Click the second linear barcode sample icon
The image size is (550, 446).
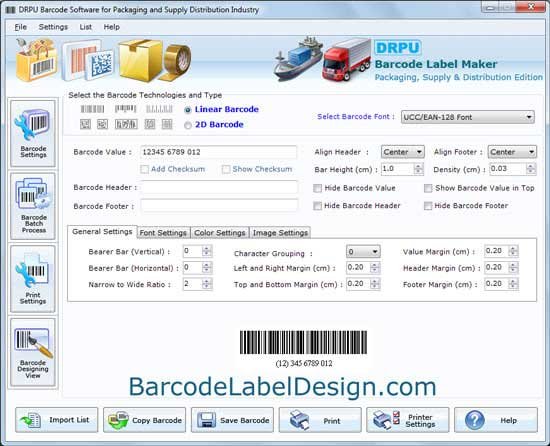(x=126, y=109)
